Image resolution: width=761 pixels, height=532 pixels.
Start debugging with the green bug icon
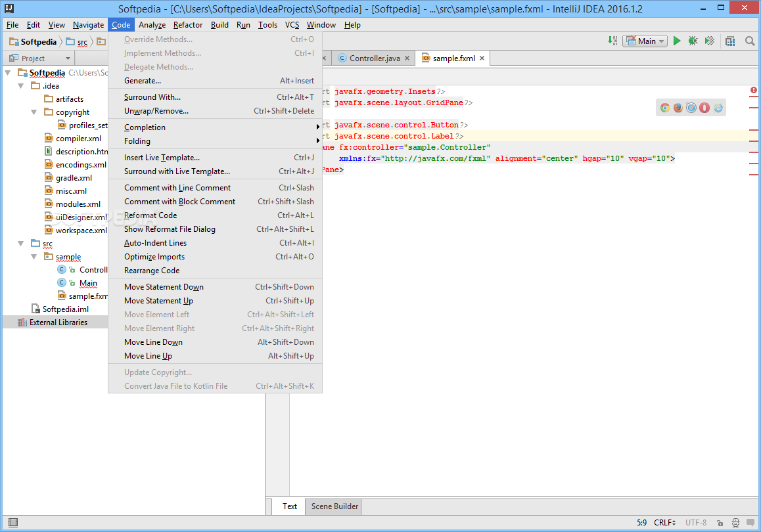(693, 41)
